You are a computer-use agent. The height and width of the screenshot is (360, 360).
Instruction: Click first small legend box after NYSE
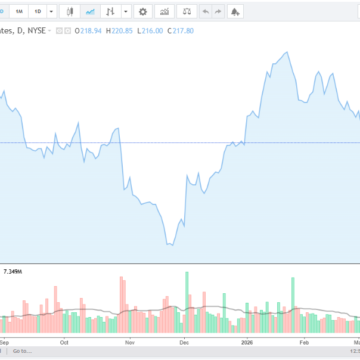pos(59,31)
